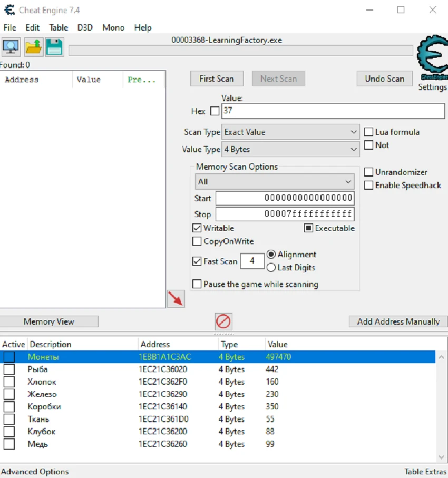Open the Scan Type dropdown
This screenshot has height=478, width=448.
290,132
